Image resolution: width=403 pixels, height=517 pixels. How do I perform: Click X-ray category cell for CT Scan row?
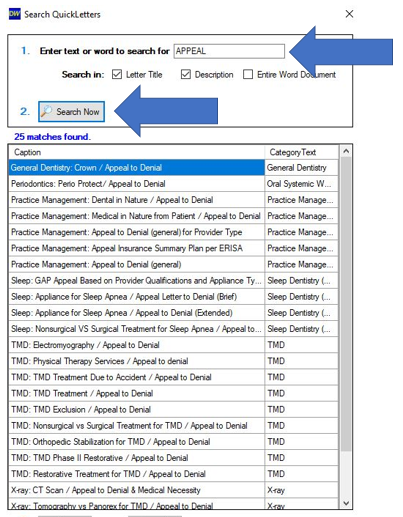(301, 490)
